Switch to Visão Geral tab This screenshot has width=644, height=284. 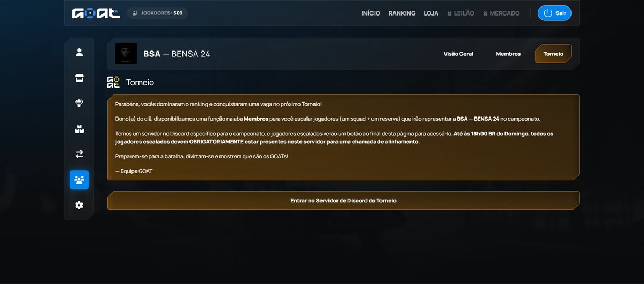(x=458, y=54)
